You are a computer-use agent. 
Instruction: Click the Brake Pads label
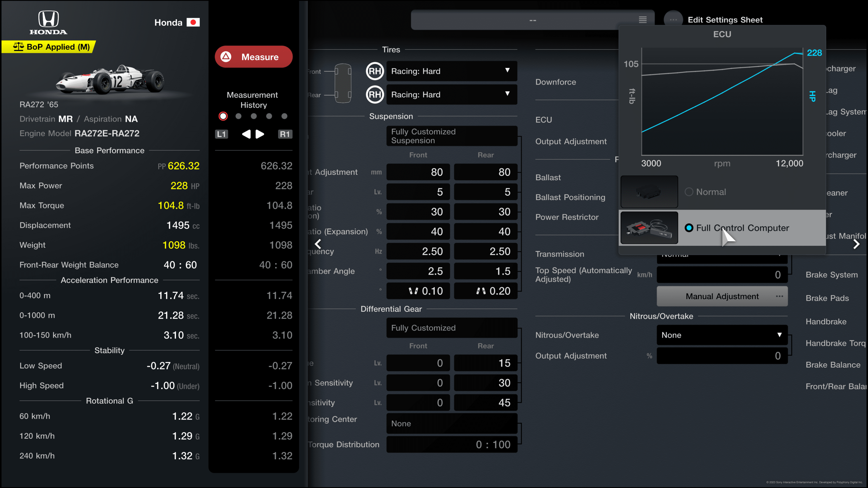827,298
